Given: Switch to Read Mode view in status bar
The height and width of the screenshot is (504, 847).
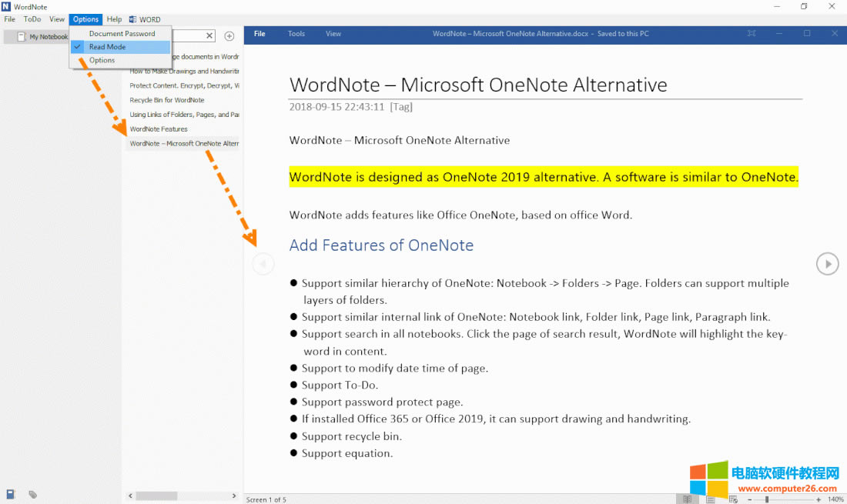Looking at the screenshot, I should (x=688, y=499).
